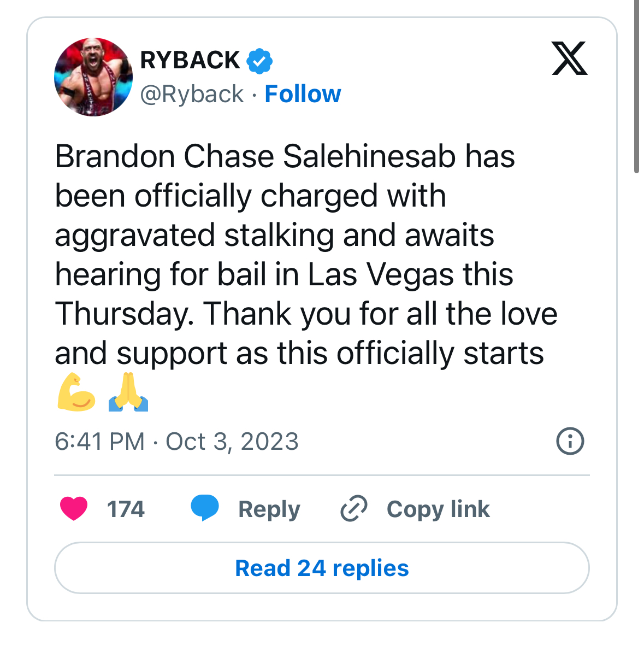Click the Oct 3, 2023 date
Image resolution: width=644 pixels, height=646 pixels.
coord(232,442)
